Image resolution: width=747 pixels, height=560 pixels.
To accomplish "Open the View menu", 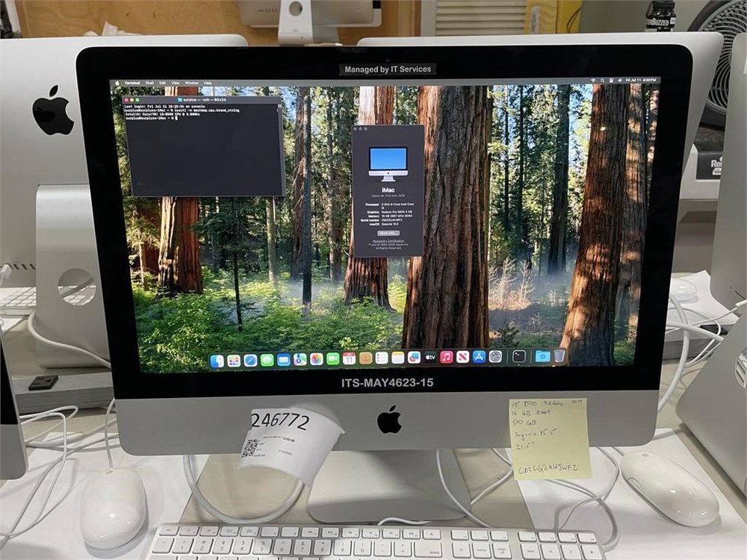I will tap(176, 83).
